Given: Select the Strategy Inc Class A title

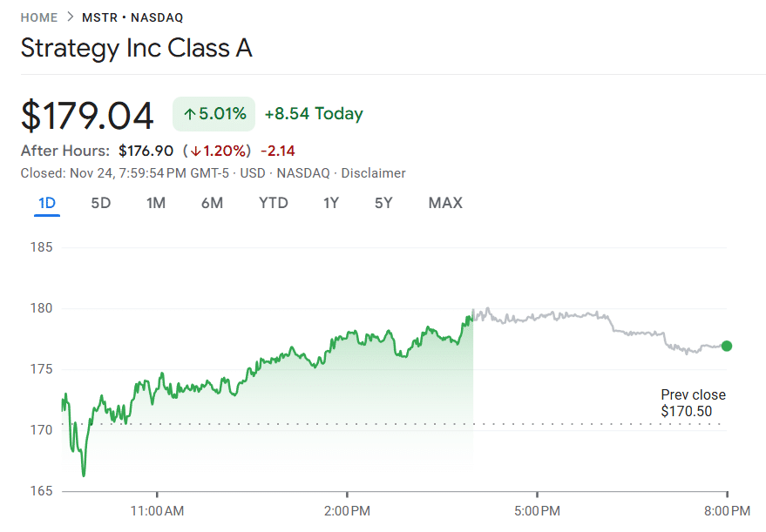Looking at the screenshot, I should click(136, 48).
